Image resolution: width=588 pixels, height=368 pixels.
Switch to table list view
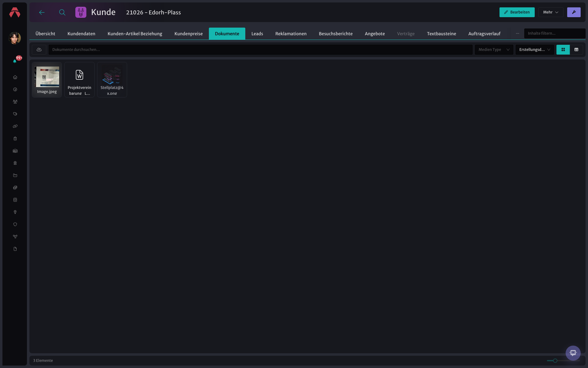[x=576, y=50]
